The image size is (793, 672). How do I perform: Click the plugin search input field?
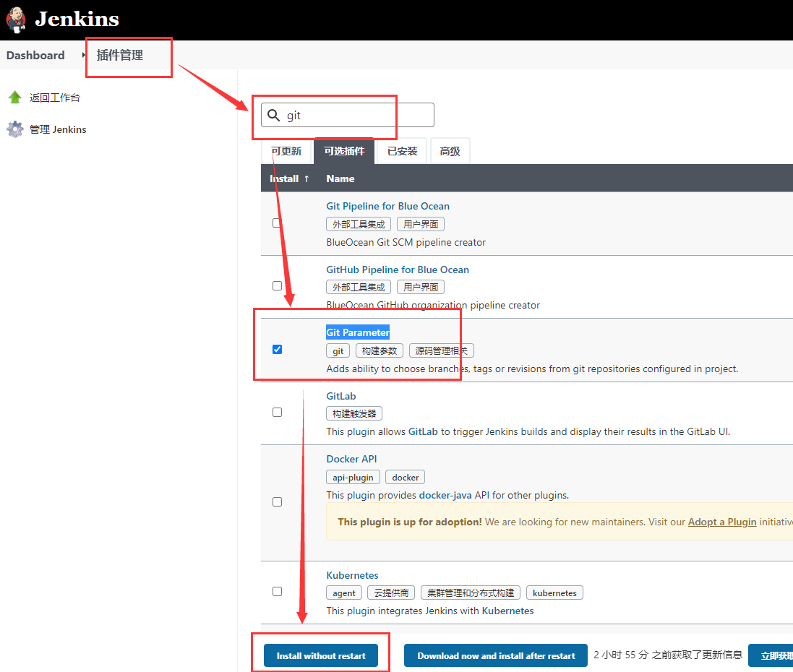pos(354,116)
